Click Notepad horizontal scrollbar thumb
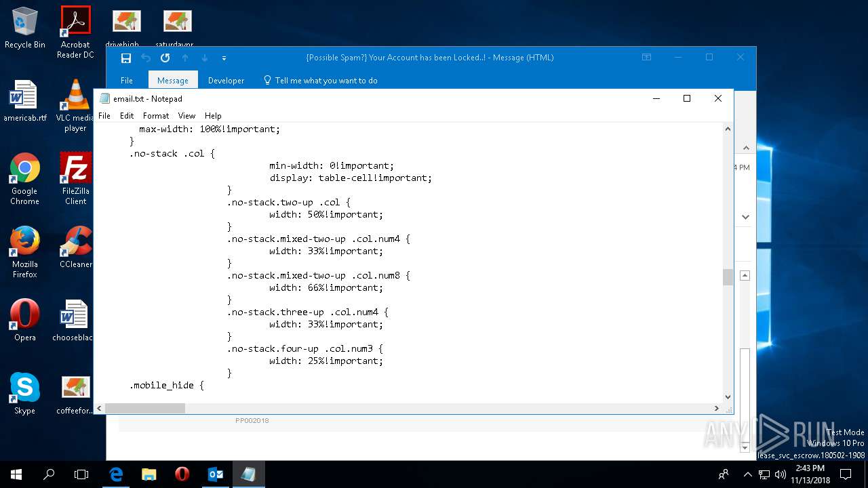 144,408
